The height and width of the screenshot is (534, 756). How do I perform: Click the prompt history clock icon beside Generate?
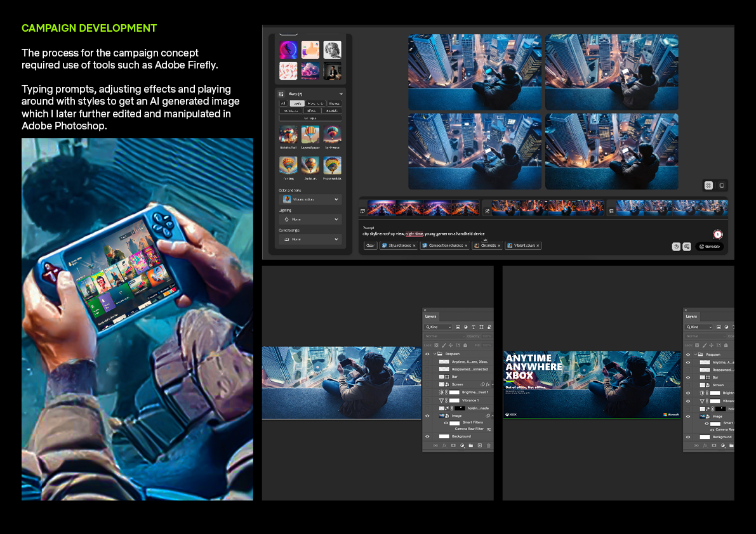pyautogui.click(x=677, y=247)
